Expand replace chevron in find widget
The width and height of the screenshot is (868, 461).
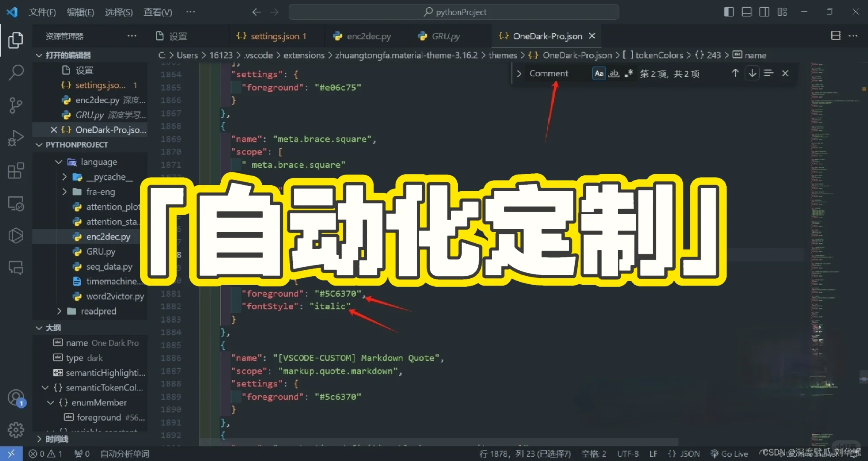(x=519, y=73)
